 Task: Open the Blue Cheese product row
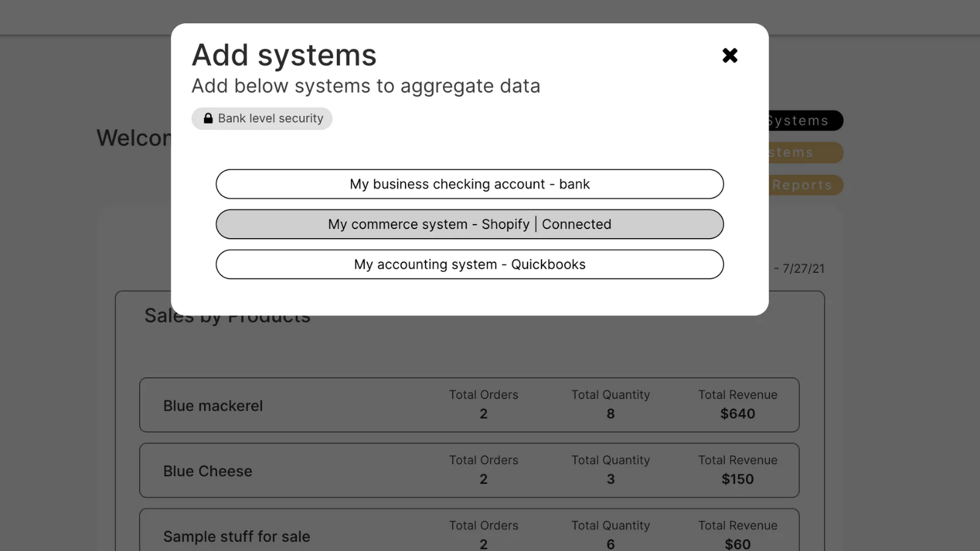pos(469,470)
